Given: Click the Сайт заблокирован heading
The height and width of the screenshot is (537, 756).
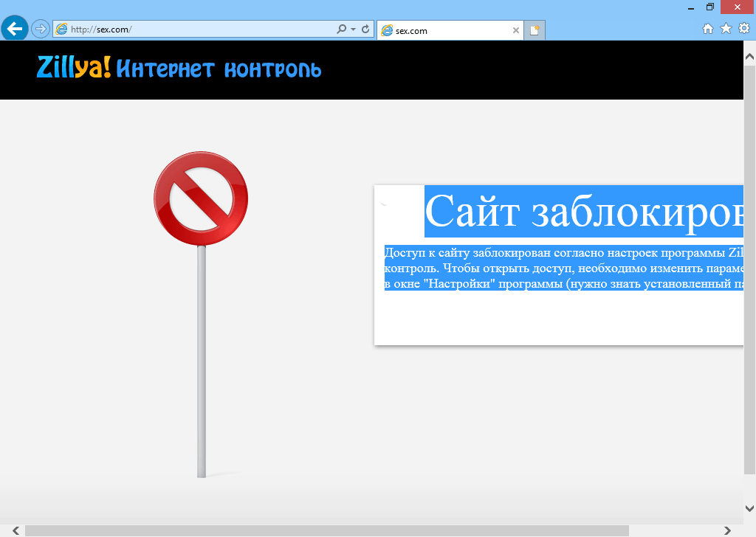Looking at the screenshot, I should coord(583,211).
